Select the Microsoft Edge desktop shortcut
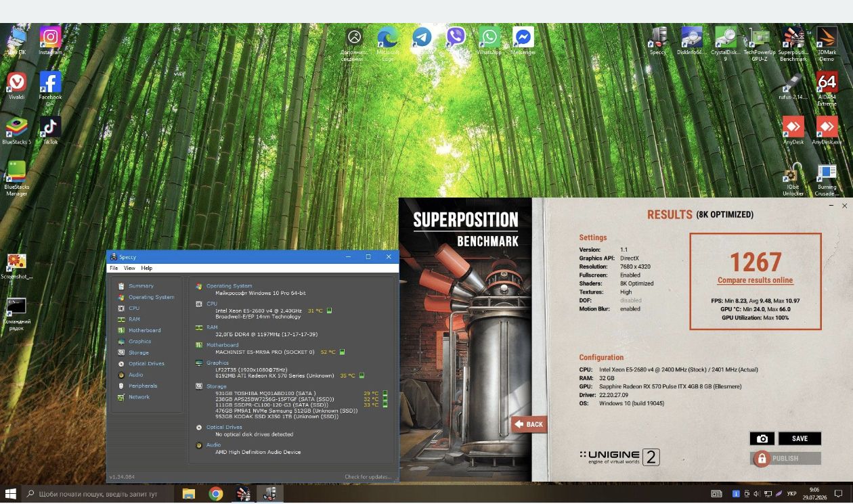 point(388,44)
